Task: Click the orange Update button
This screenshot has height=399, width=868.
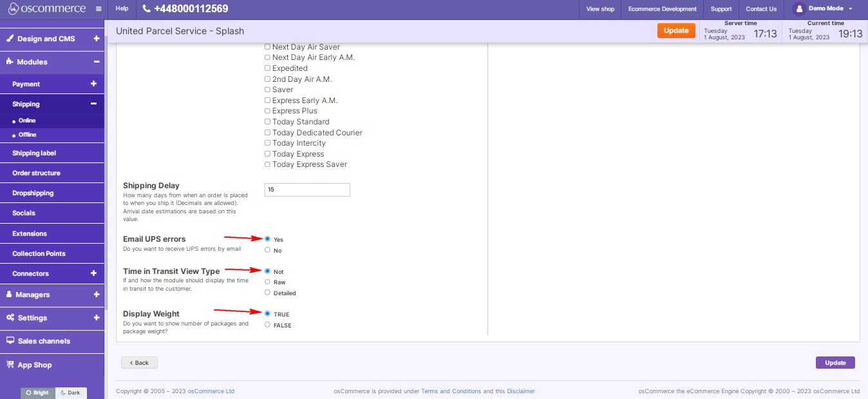Action: click(x=676, y=30)
